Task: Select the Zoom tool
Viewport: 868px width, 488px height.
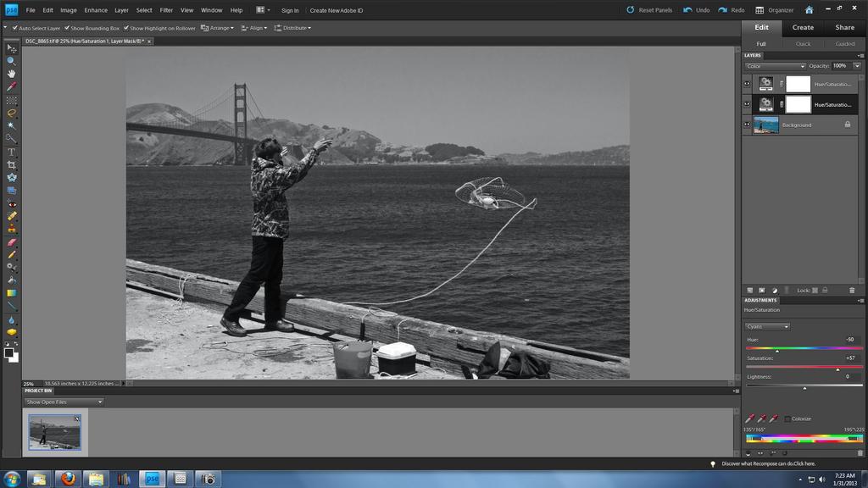Action: click(11, 61)
